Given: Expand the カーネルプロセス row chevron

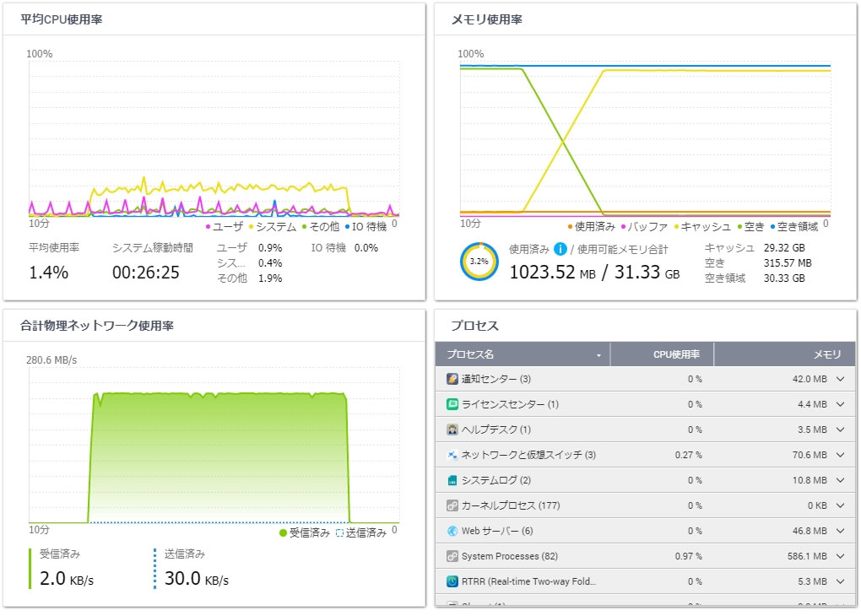Looking at the screenshot, I should [x=840, y=505].
